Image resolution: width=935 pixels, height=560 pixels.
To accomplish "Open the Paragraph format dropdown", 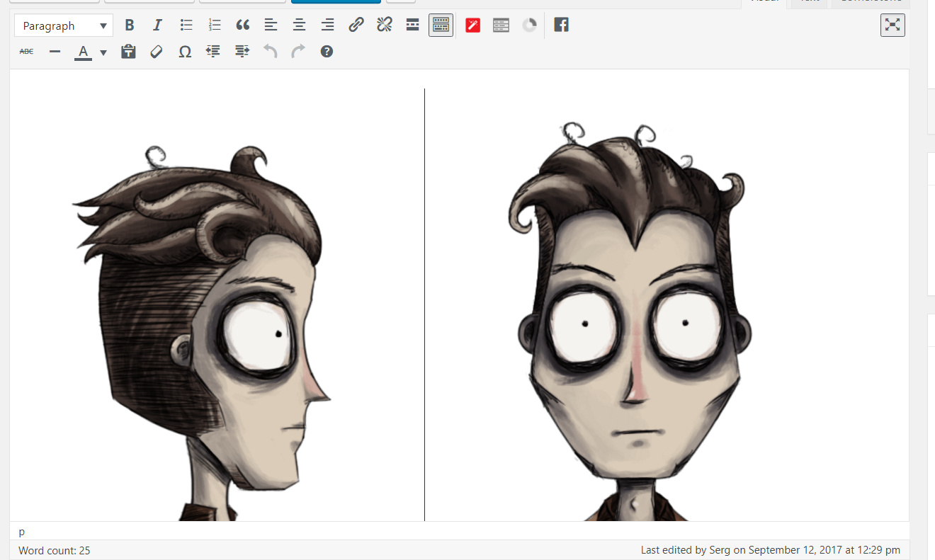I will [64, 26].
